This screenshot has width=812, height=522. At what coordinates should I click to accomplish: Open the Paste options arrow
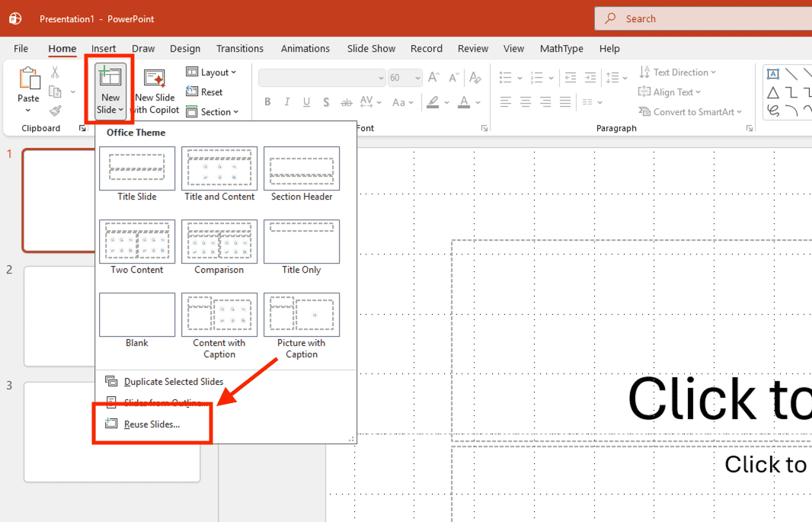pyautogui.click(x=28, y=110)
